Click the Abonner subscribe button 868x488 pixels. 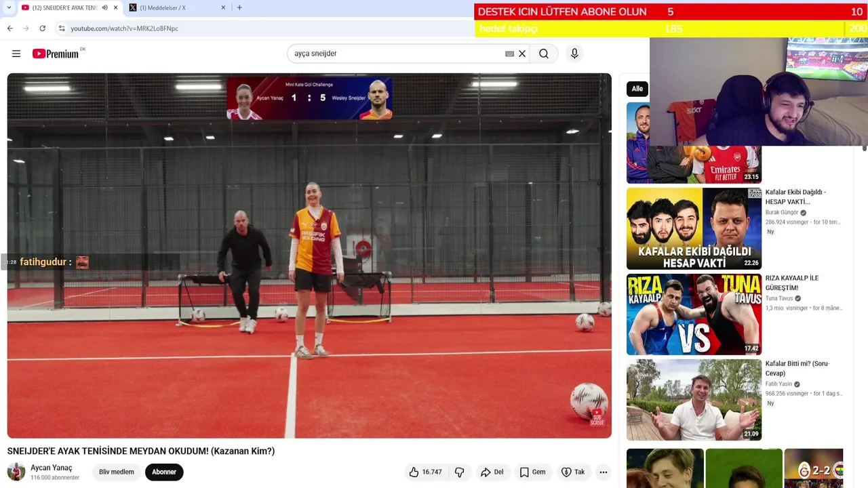coord(164,472)
